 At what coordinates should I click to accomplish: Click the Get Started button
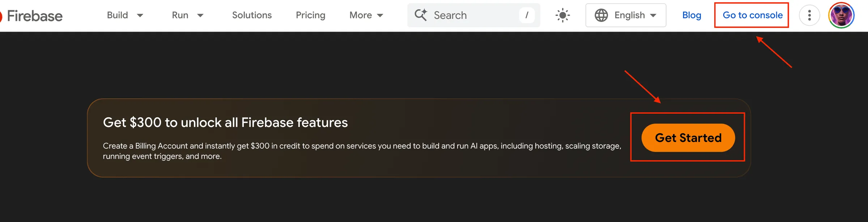688,138
